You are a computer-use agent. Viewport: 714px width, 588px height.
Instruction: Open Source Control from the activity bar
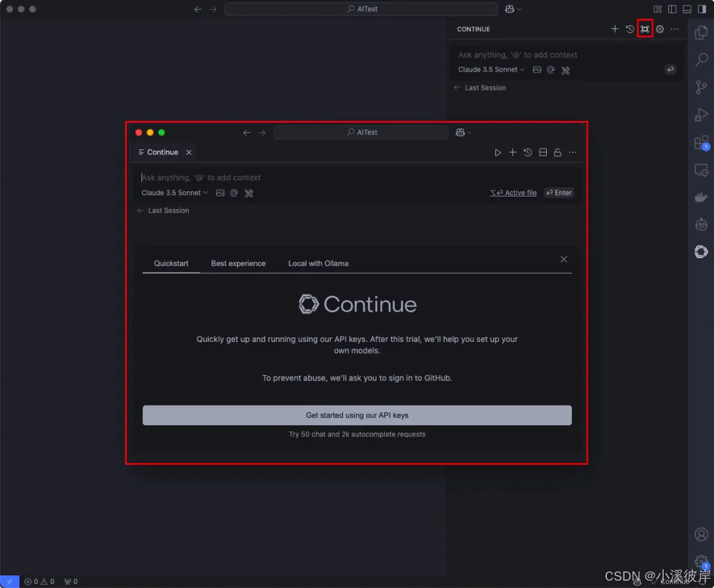pyautogui.click(x=701, y=87)
